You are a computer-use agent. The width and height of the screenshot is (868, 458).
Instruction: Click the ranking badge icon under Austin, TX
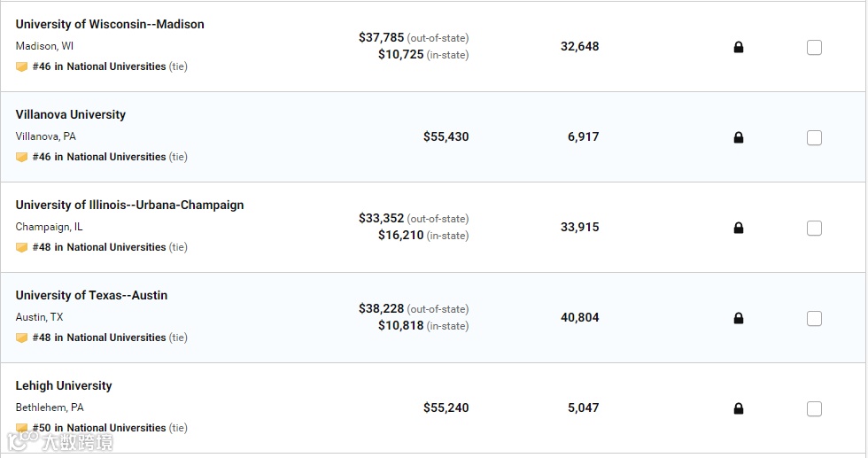(22, 338)
